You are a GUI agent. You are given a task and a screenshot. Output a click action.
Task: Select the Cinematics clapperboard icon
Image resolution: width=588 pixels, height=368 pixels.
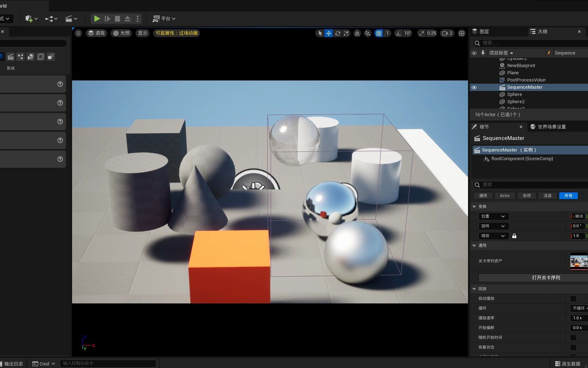click(x=69, y=18)
